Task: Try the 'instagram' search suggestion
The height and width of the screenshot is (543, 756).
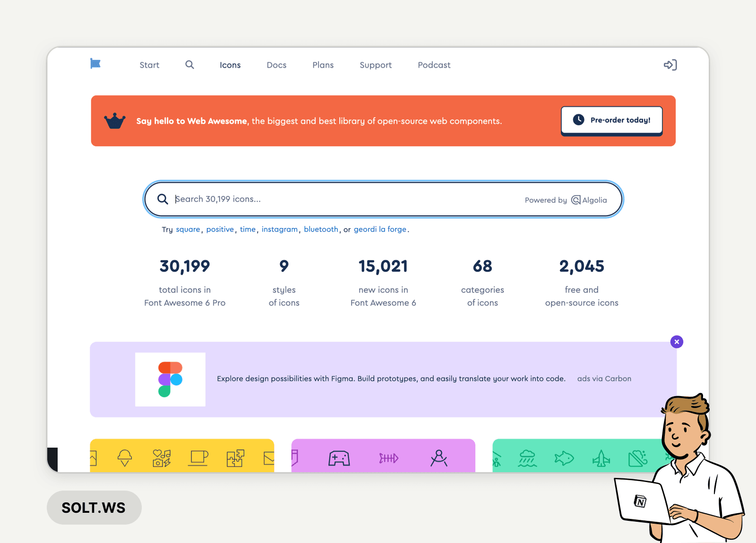Action: (x=280, y=229)
